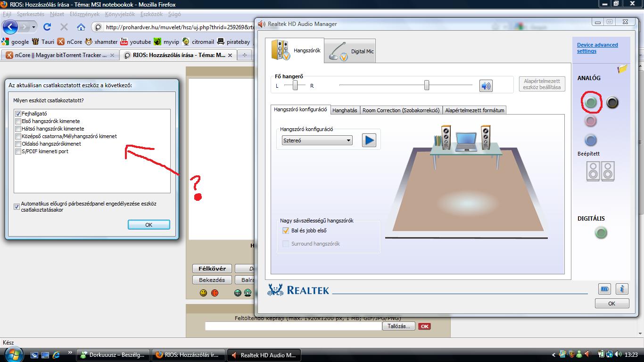This screenshot has height=362, width=644.
Task: Uncheck Fejhallgató in the device dialog
Action: [x=18, y=114]
